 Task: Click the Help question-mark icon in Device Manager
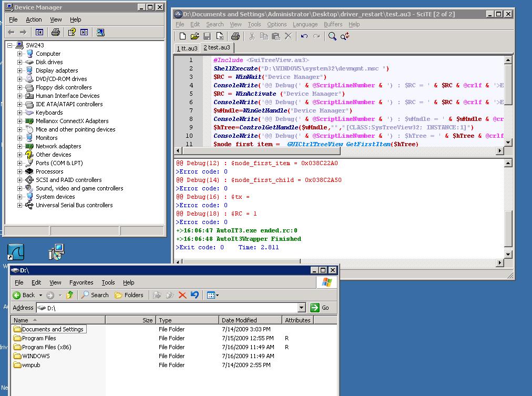click(71, 32)
